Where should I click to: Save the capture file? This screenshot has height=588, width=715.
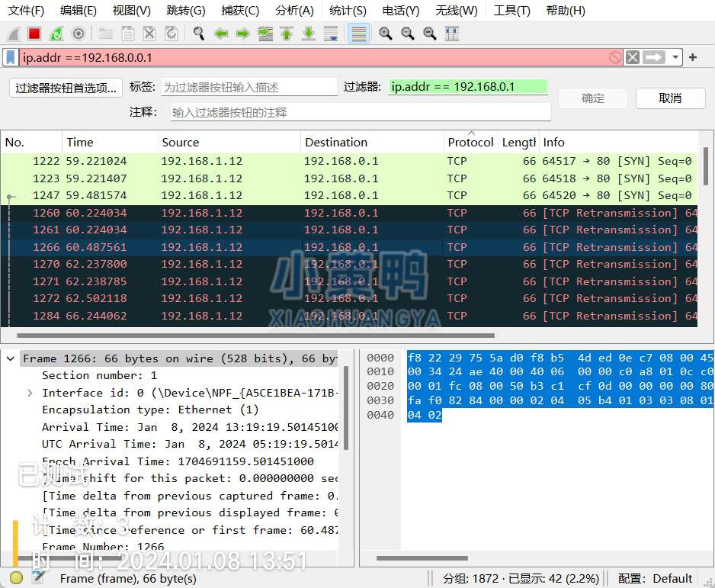click(x=128, y=34)
